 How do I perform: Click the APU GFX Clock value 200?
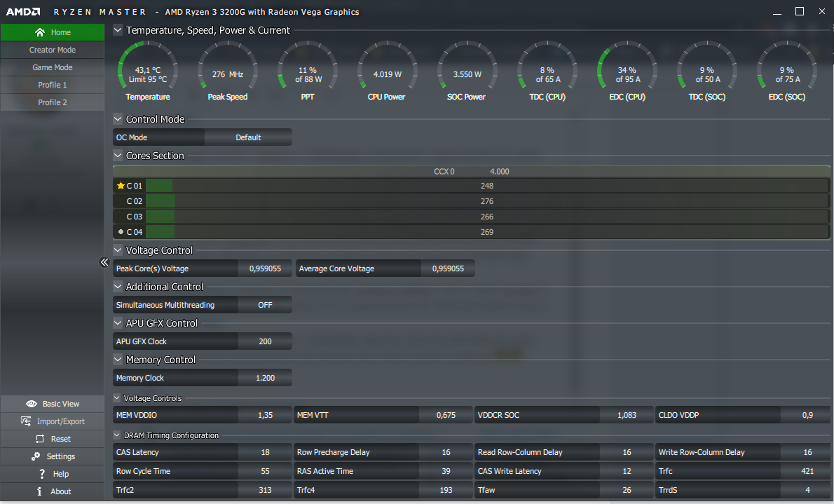265,341
